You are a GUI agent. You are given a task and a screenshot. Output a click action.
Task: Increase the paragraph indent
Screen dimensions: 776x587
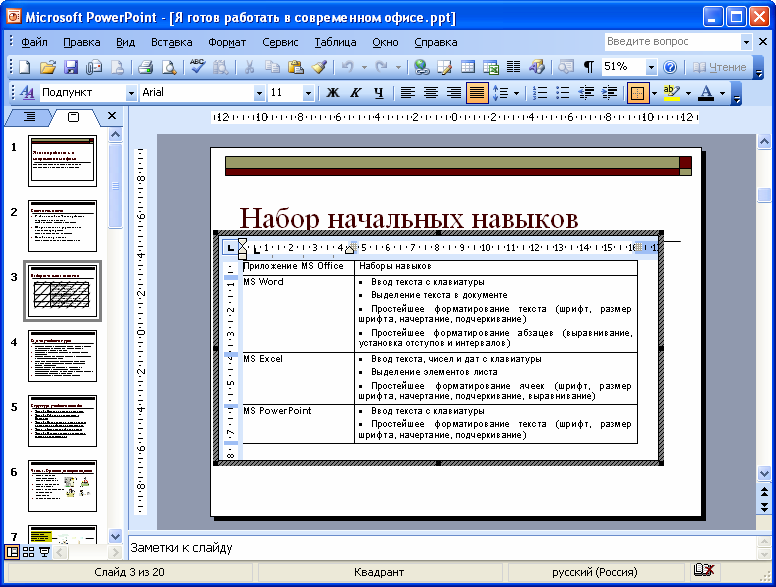point(609,93)
